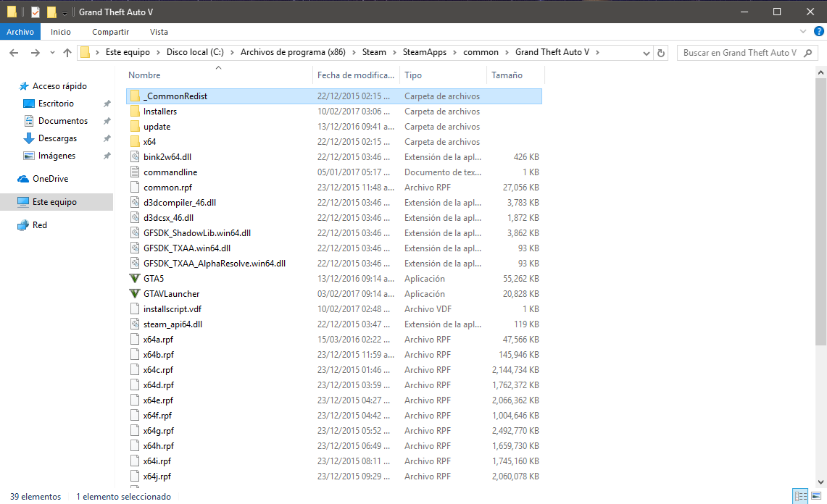This screenshot has height=504, width=827.
Task: Click Disco local (C:) in the breadcrumb
Action: tap(195, 52)
